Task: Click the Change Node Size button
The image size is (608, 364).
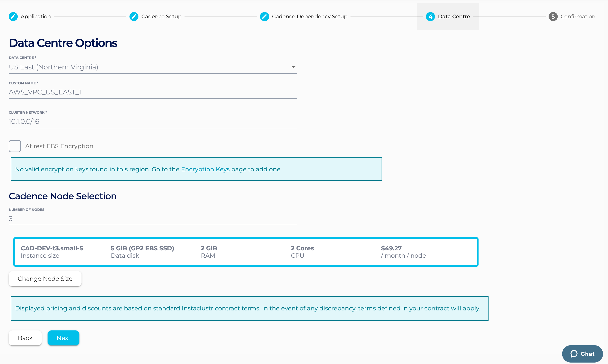Action: (x=45, y=279)
